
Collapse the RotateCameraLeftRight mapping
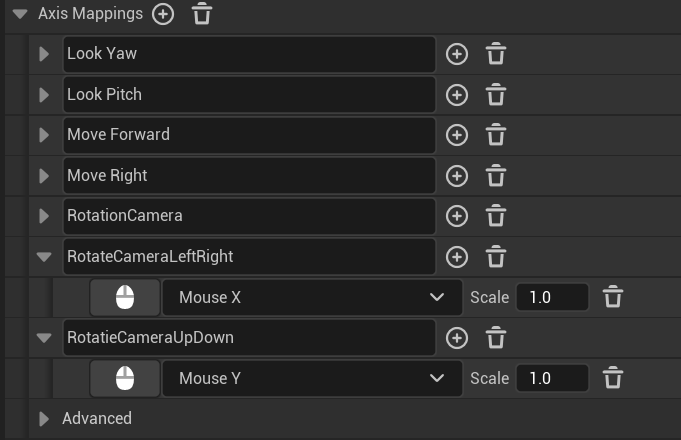click(44, 257)
